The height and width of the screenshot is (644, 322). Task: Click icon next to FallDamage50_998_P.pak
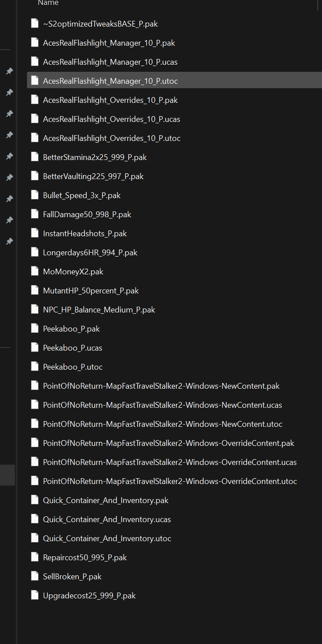click(35, 214)
